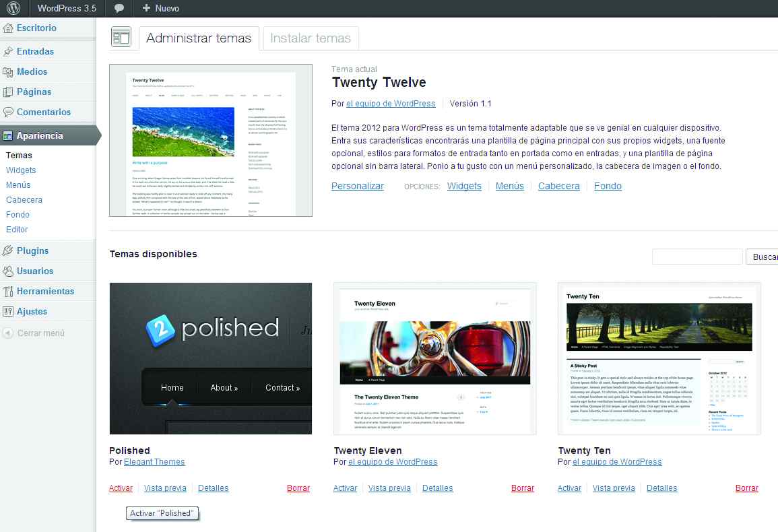This screenshot has height=532, width=778.
Task: Click the plus icon beside Nuevo
Action: point(146,8)
